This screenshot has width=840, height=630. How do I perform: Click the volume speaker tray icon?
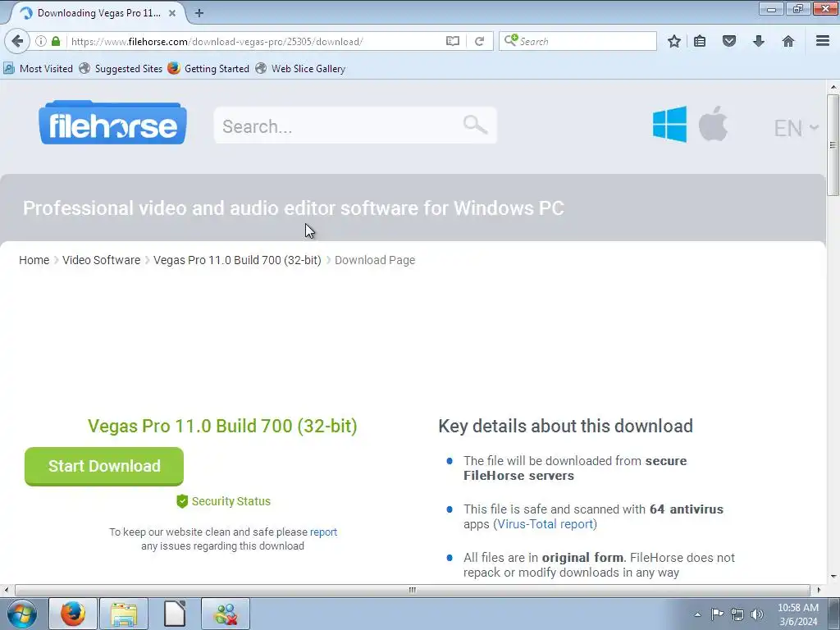(757, 614)
